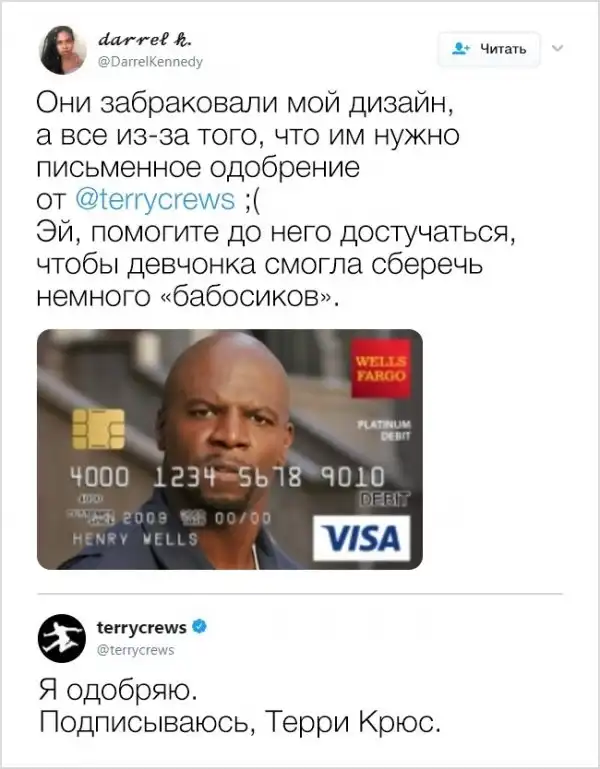Click the reply text Я одобряю
The width and height of the screenshot is (600, 769).
pos(118,691)
